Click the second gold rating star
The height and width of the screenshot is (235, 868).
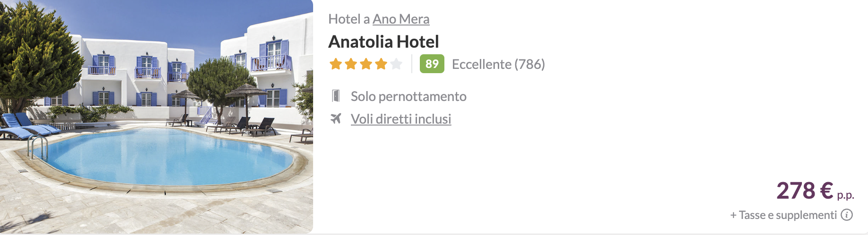tap(351, 64)
